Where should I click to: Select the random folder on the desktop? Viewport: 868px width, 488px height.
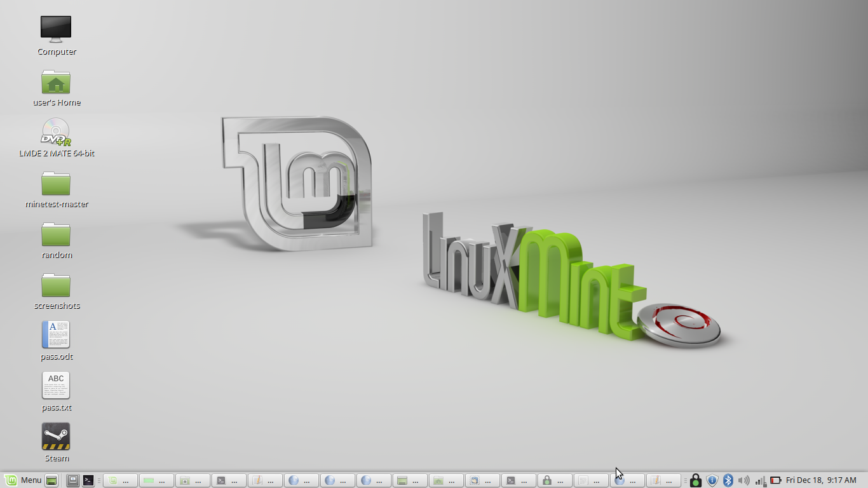pos(57,240)
